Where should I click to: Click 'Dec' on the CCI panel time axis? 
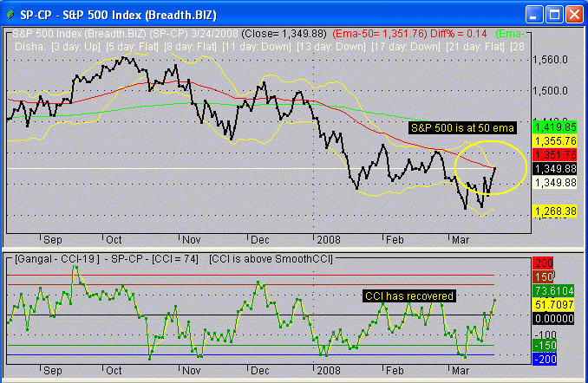coord(260,371)
